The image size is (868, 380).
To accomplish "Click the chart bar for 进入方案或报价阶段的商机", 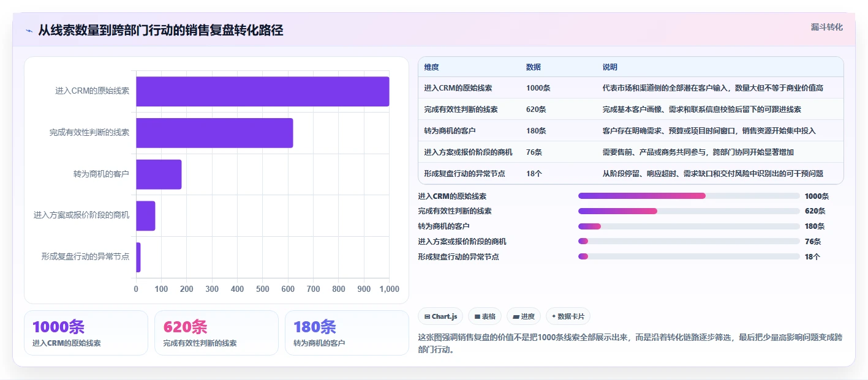I will coord(146,215).
